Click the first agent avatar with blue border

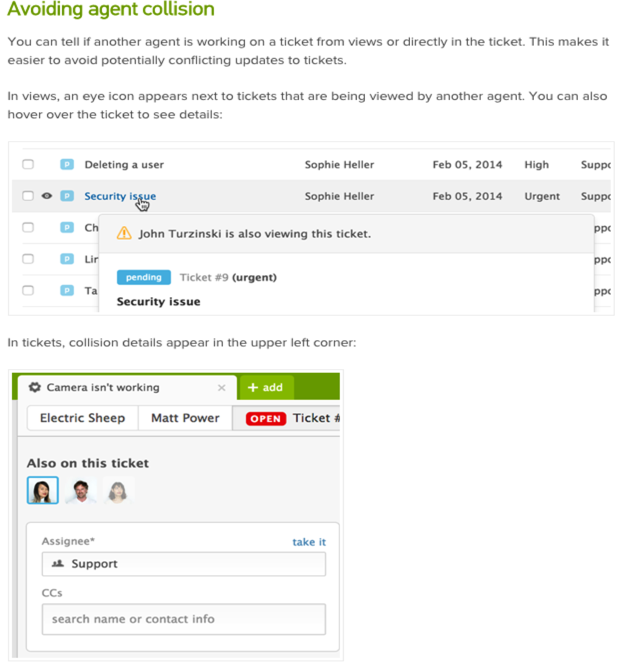point(43,490)
